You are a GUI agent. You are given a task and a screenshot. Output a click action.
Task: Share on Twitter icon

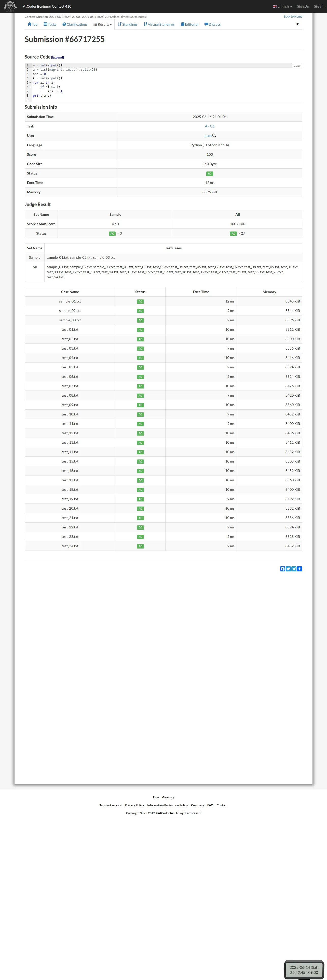pos(288,569)
